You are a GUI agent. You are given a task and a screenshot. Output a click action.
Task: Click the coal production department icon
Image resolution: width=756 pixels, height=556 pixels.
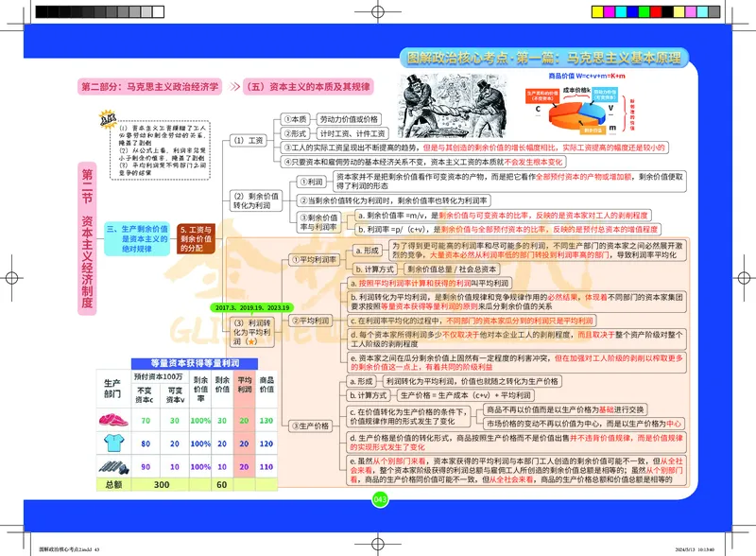tap(113, 466)
